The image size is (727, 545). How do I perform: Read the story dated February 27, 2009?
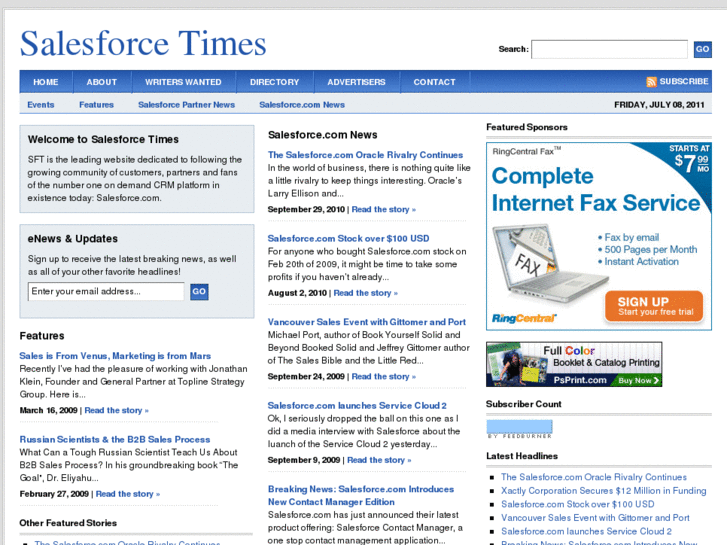(x=128, y=494)
